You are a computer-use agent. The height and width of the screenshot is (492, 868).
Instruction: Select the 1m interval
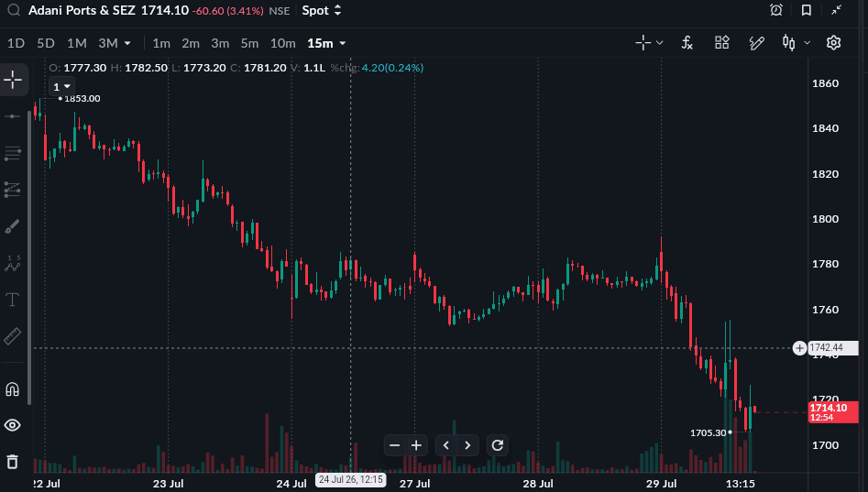pyautogui.click(x=161, y=43)
